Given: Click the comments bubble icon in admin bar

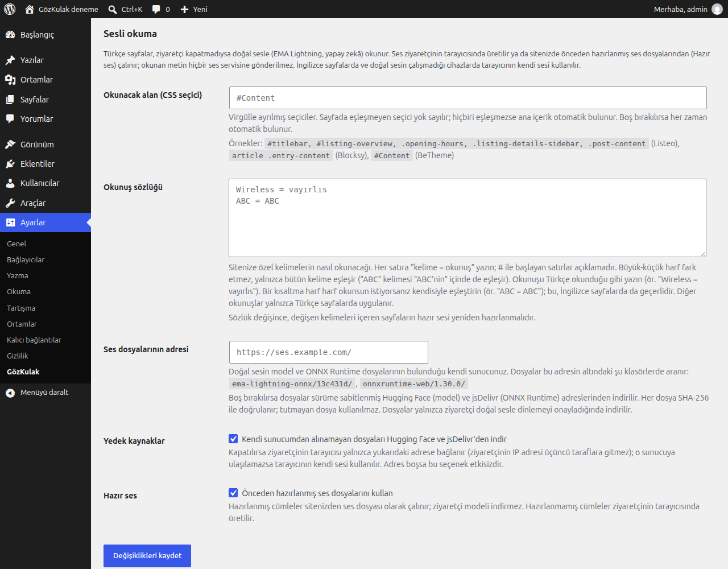Looking at the screenshot, I should tap(156, 10).
